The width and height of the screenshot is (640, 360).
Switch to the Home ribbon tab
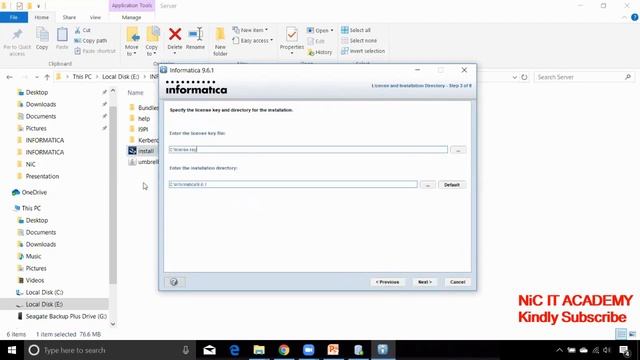click(x=42, y=18)
